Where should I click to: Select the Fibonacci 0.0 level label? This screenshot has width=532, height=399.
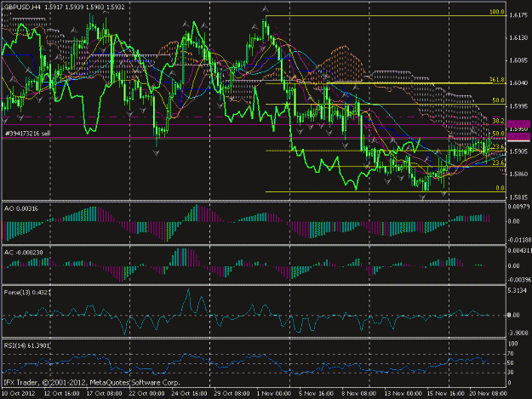500,188
